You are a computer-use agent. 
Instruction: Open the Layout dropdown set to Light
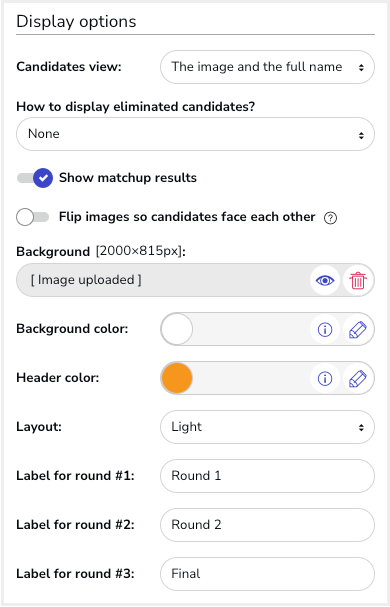click(x=267, y=427)
